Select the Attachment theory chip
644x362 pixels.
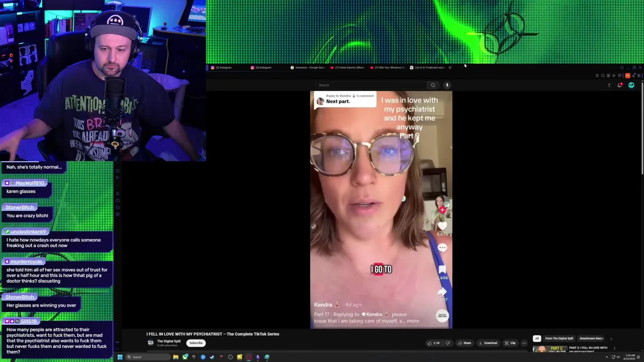click(x=591, y=338)
